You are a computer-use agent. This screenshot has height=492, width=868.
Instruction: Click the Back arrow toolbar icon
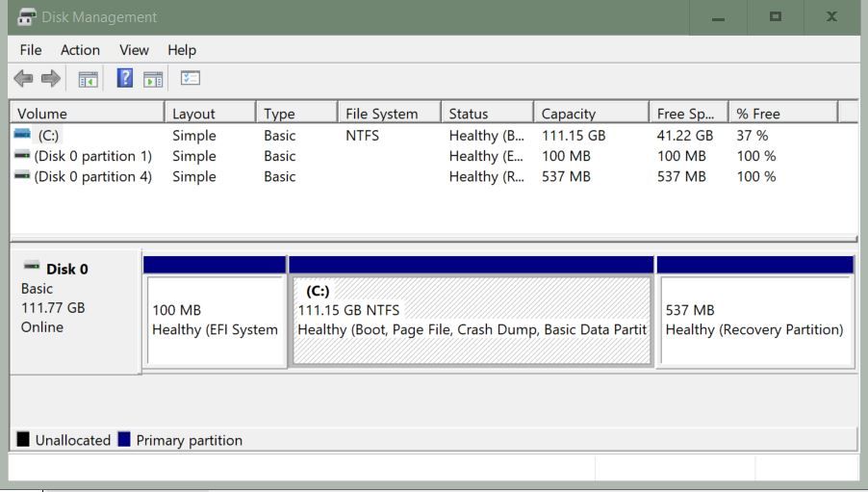pyautogui.click(x=23, y=79)
